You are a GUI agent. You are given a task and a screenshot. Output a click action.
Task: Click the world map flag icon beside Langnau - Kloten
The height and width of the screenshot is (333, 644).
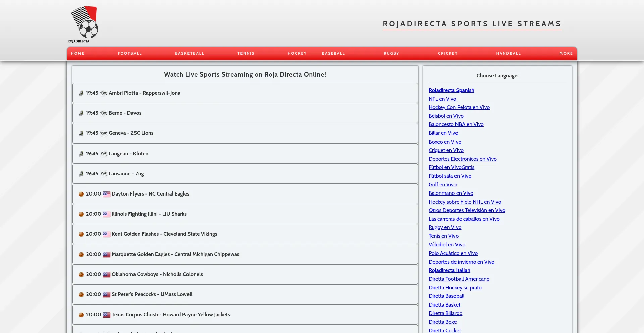(x=103, y=154)
